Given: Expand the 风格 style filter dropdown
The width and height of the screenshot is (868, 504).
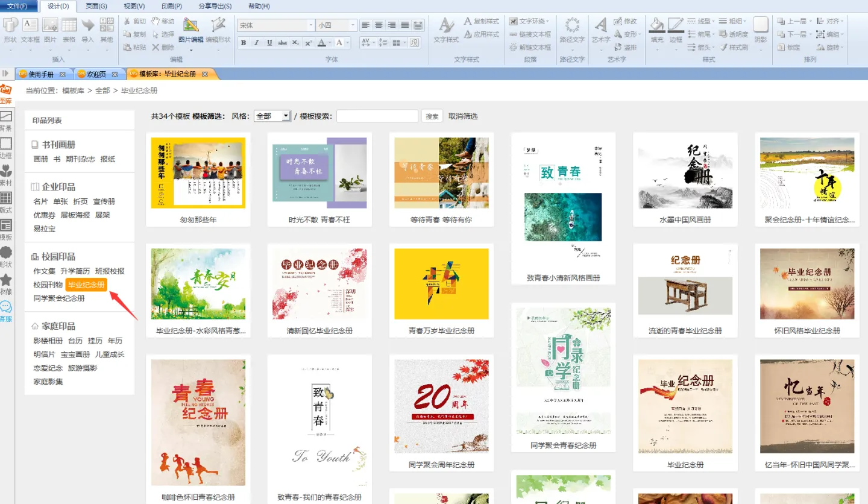Looking at the screenshot, I should point(286,116).
